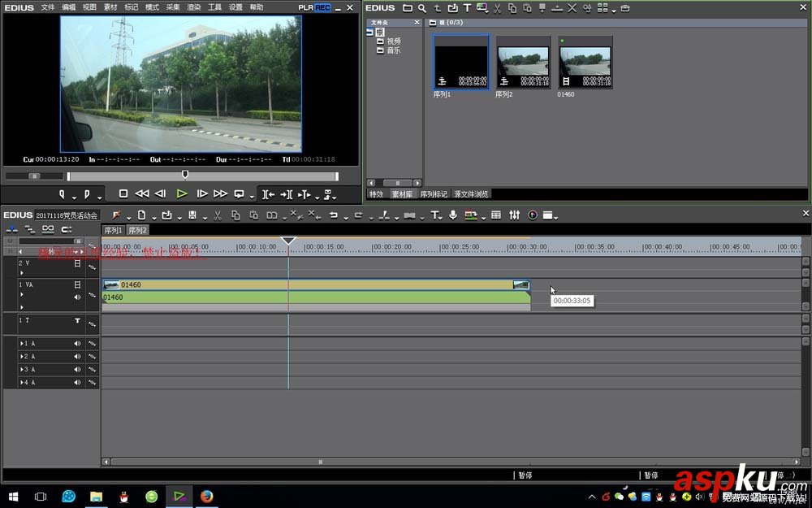Click the Rewind button in player
The image size is (812, 508).
[142, 194]
